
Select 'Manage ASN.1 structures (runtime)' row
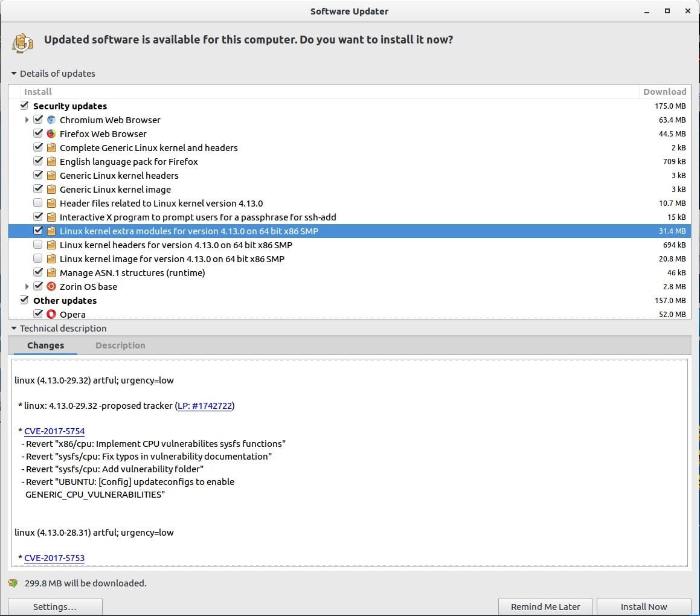pyautogui.click(x=349, y=273)
